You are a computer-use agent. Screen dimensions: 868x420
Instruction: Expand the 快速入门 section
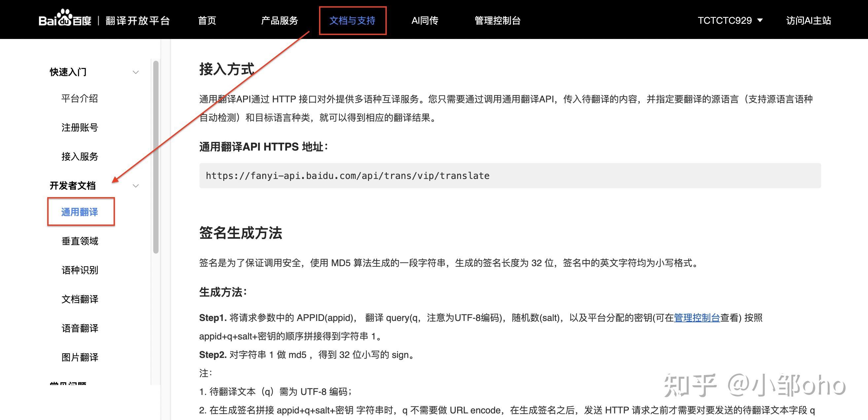click(67, 72)
